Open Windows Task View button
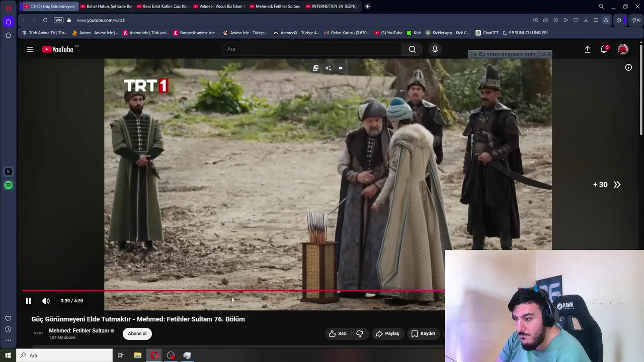644x362 pixels. click(x=121, y=355)
